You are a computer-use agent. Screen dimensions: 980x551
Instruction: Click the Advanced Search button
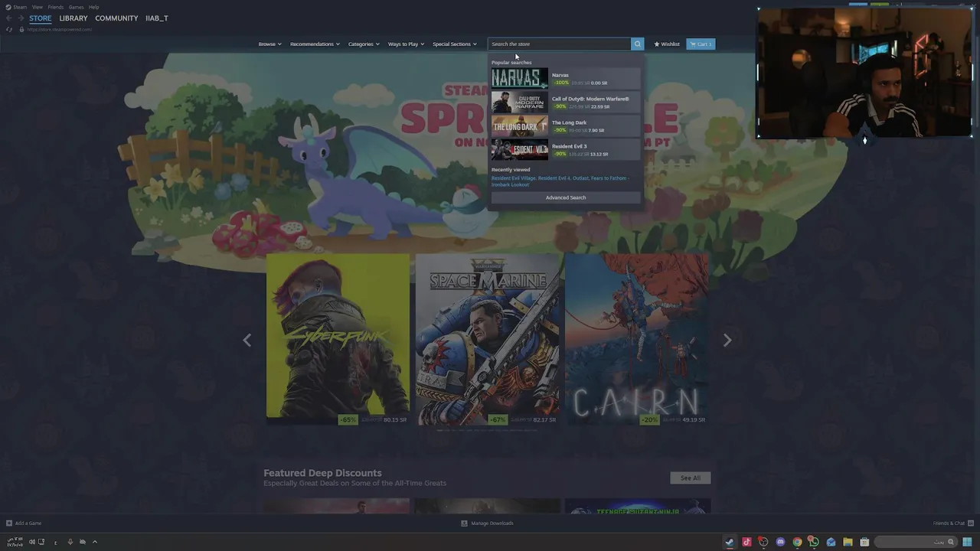click(566, 197)
